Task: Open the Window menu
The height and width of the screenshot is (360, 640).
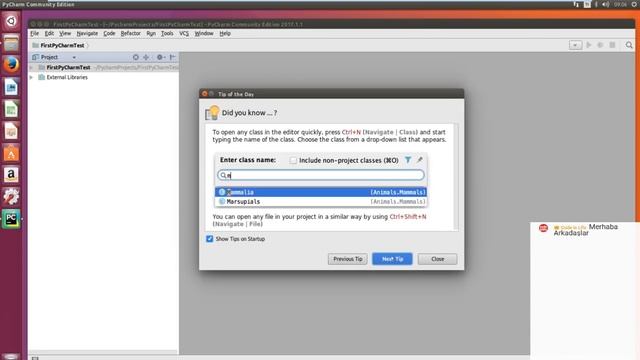Action: [204, 33]
